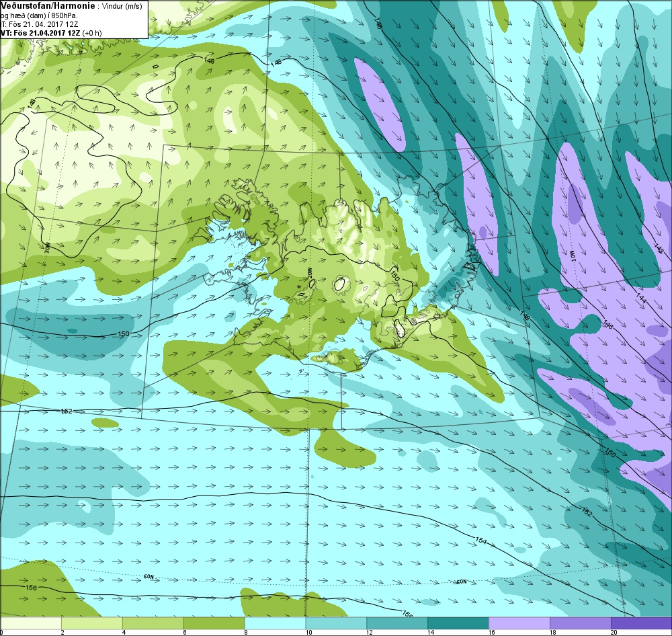Pick the 12–14 m/s teal legend swatch
Viewport: 672px width, 636px height.
pos(397,623)
